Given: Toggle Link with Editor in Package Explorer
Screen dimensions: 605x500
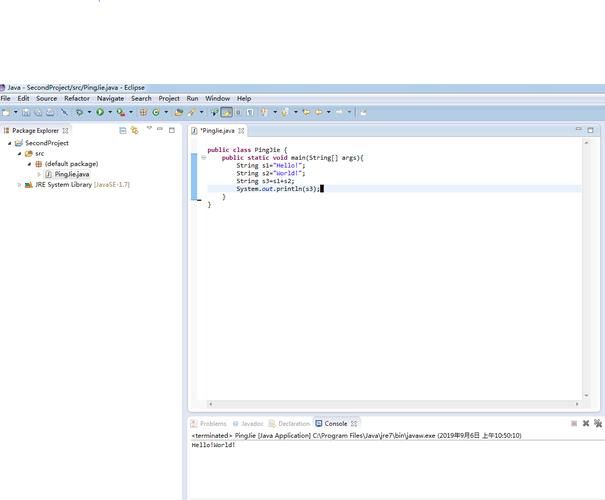Looking at the screenshot, I should [134, 130].
